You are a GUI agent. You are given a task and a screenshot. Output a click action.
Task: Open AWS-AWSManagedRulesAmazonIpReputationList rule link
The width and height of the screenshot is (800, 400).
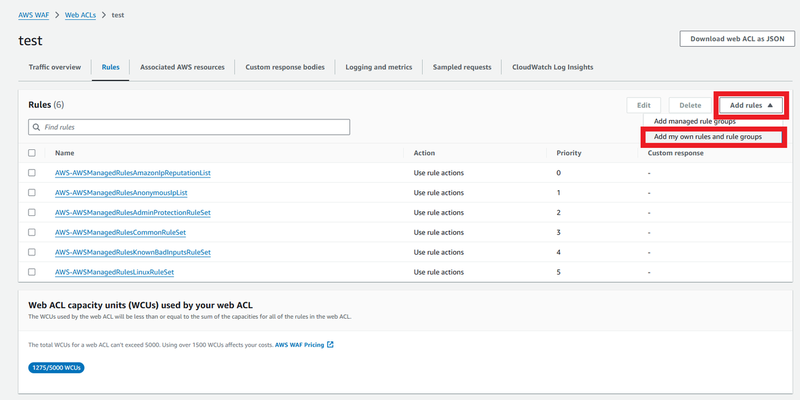(x=133, y=173)
